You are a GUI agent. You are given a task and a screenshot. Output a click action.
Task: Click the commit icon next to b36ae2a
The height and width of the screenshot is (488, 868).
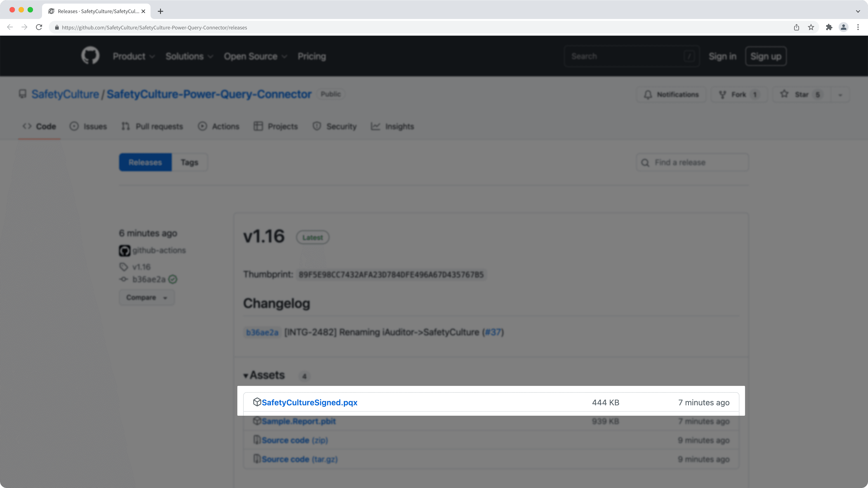tap(124, 279)
